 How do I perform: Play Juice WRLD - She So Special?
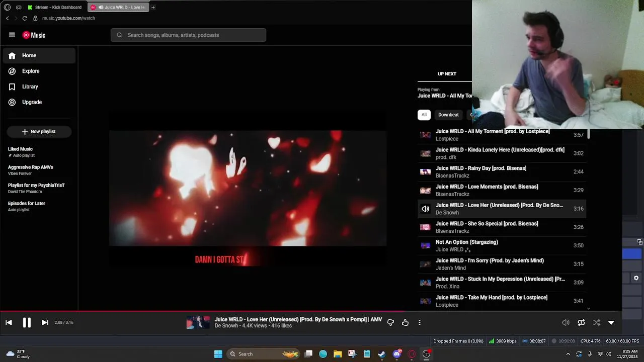click(502, 227)
